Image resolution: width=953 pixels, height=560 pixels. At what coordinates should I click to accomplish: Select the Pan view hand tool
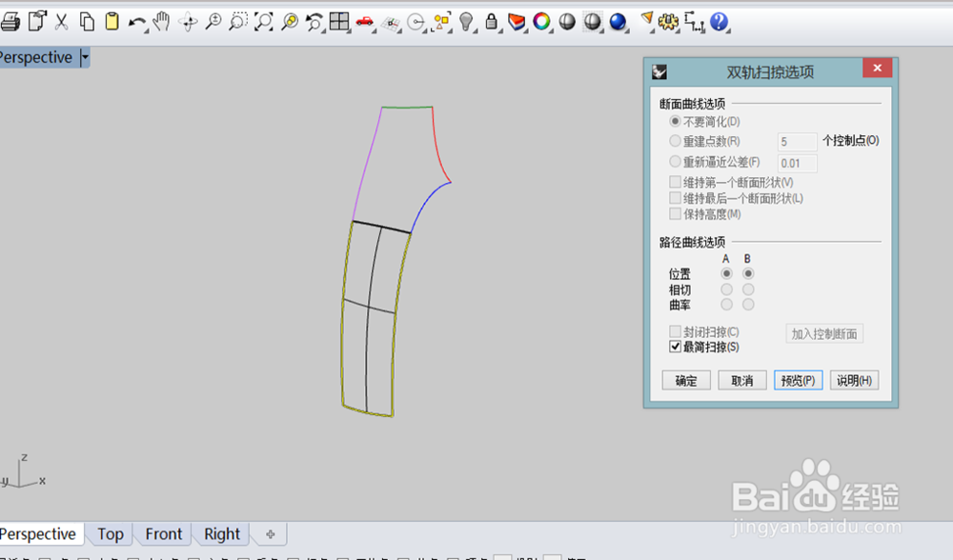click(x=162, y=21)
